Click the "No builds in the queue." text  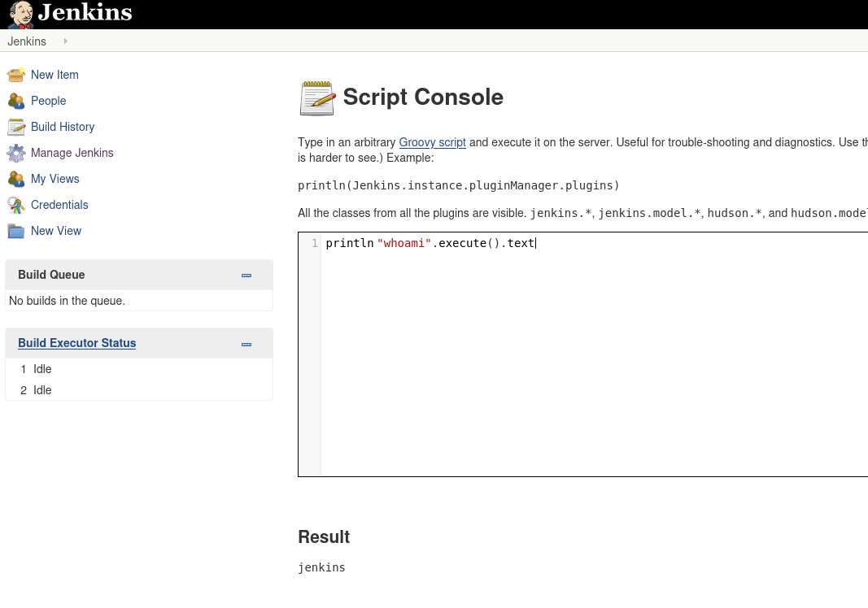coord(67,301)
